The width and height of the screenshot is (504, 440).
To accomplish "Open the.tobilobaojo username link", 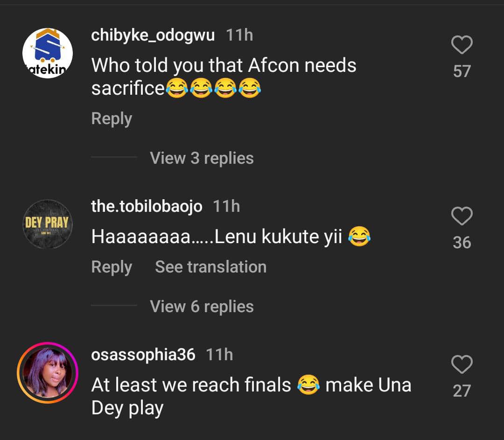I will point(147,206).
